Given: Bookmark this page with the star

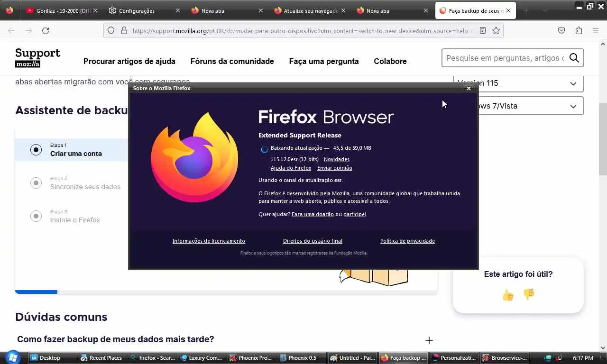Looking at the screenshot, I should pos(496,30).
